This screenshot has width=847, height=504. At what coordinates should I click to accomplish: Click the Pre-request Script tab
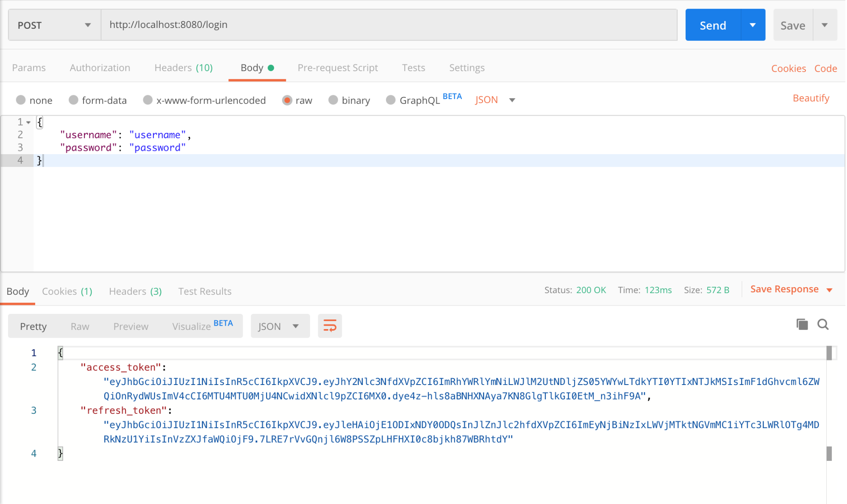338,67
